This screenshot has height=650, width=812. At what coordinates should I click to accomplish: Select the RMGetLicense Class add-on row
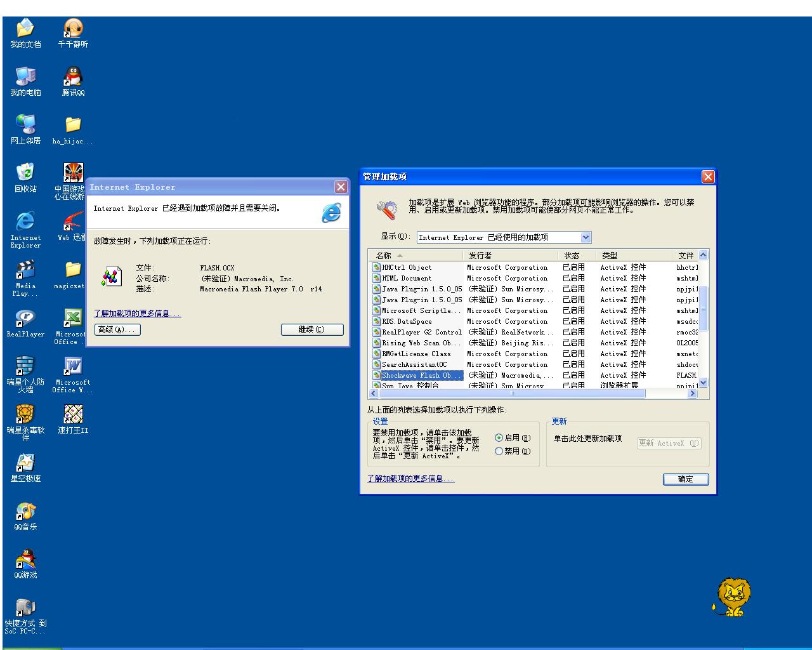tap(534, 354)
